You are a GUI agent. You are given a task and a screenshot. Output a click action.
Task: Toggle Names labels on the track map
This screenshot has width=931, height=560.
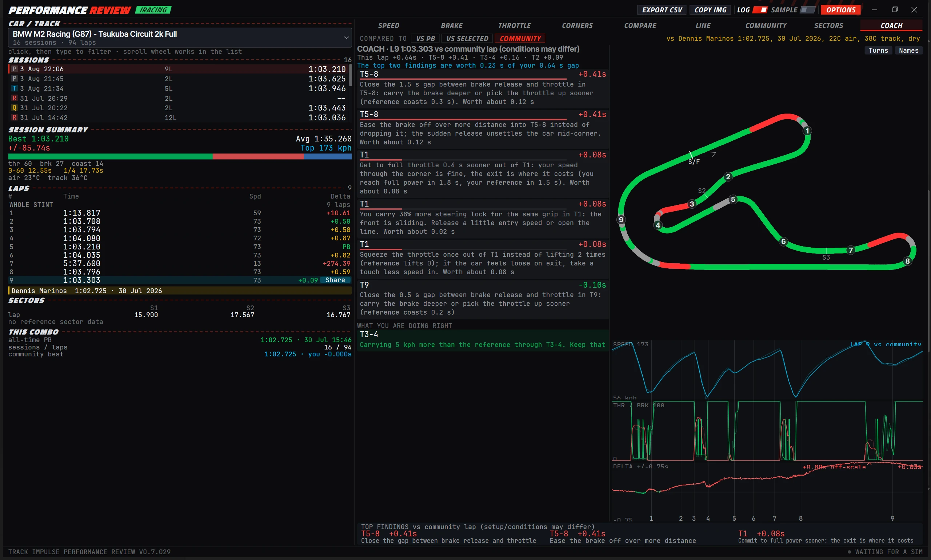click(908, 51)
